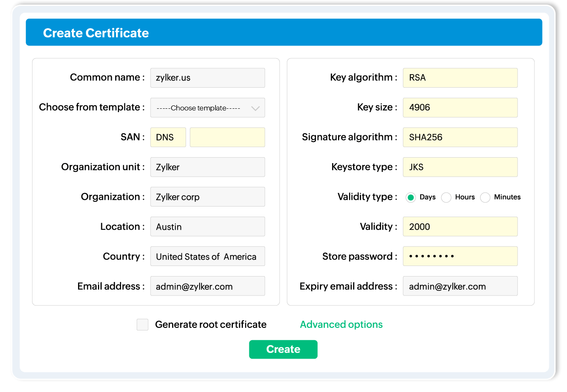Click the Key size field

(x=460, y=107)
